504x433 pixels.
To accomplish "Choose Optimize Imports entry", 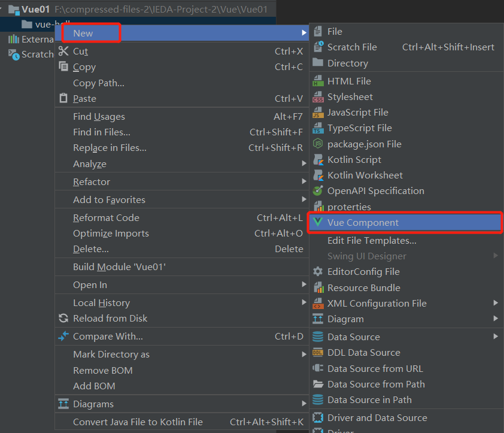I will (182, 233).
